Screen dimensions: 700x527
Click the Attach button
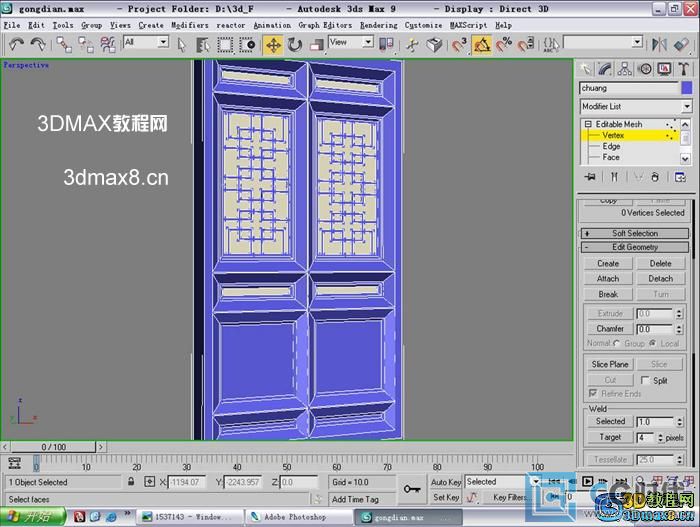(608, 279)
